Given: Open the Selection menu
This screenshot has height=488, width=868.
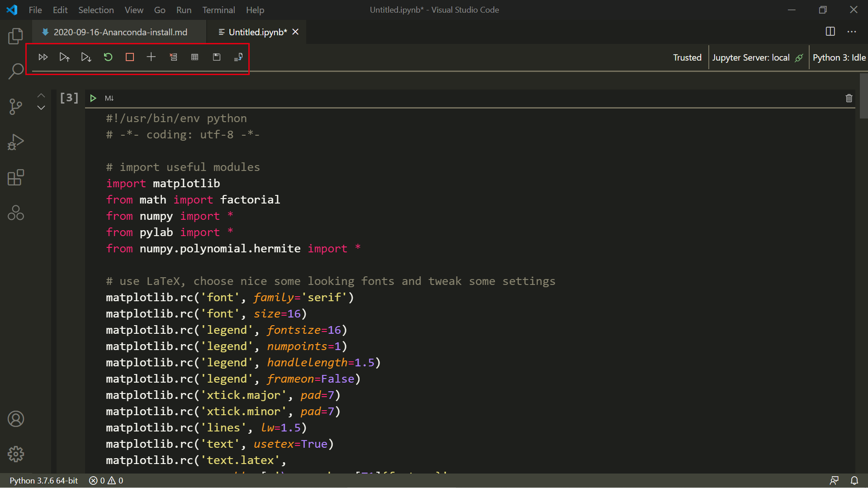Looking at the screenshot, I should [x=96, y=10].
